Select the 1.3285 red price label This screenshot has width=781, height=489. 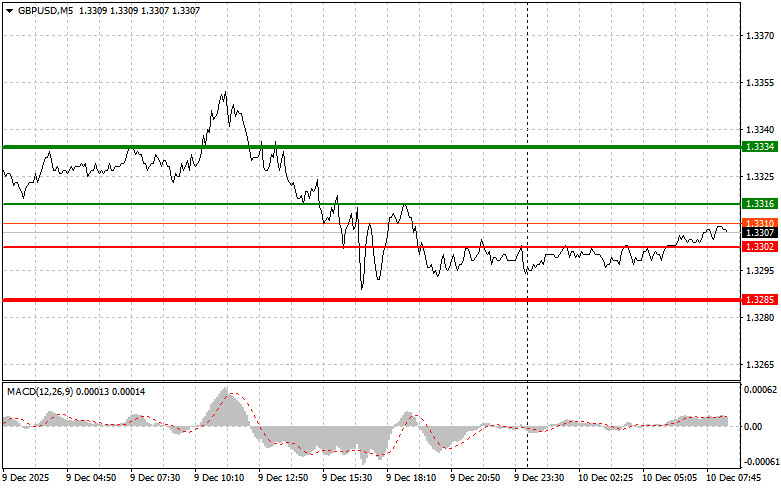pyautogui.click(x=760, y=300)
